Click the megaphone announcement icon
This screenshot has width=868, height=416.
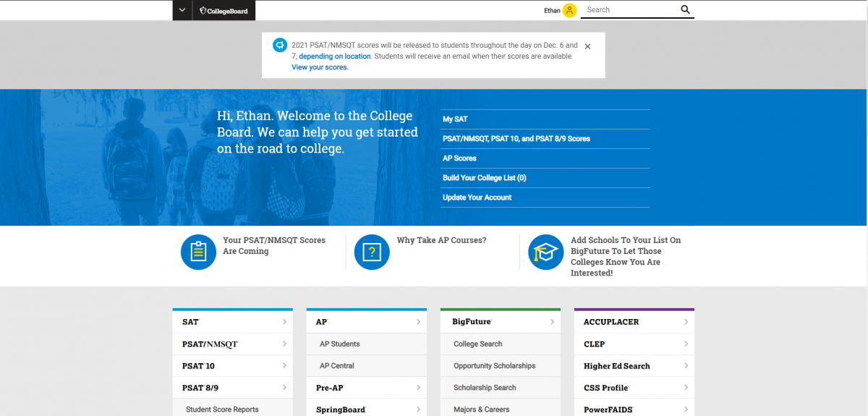[279, 46]
